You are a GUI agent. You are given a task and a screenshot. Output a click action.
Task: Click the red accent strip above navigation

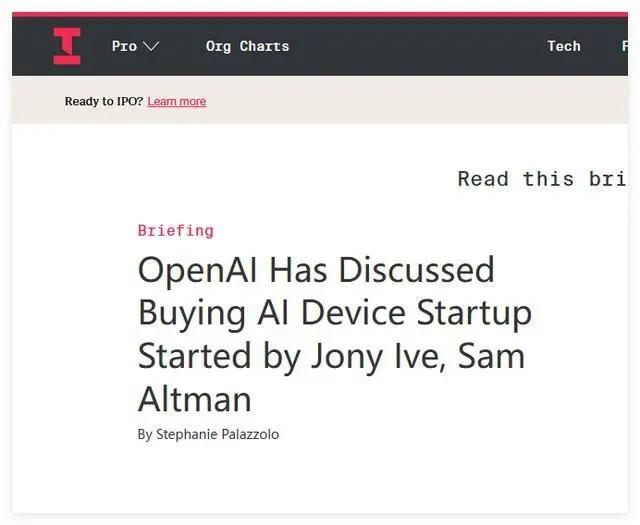point(320,15)
